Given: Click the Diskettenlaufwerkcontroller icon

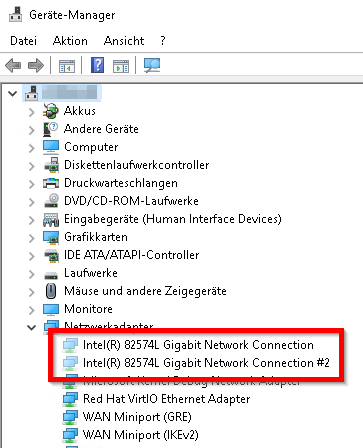Looking at the screenshot, I should (x=51, y=165).
